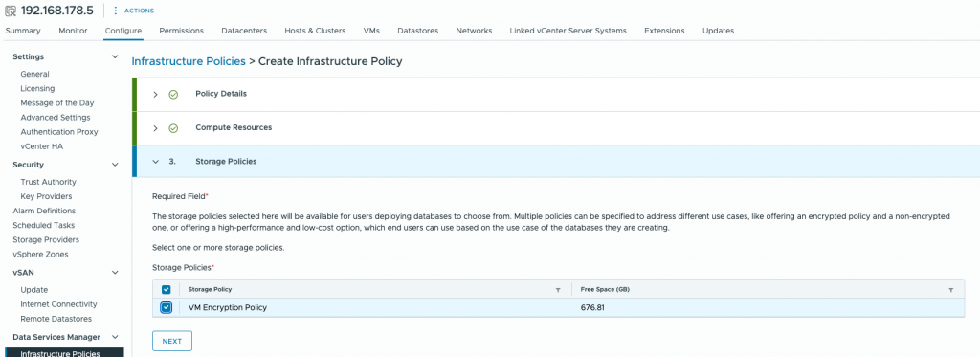This screenshot has width=980, height=357.
Task: Open the Datastores tab
Action: point(417,31)
